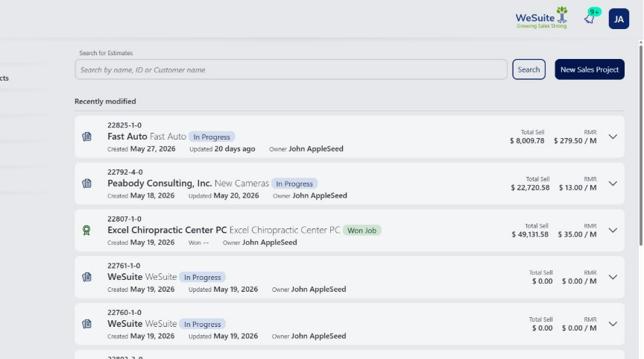The width and height of the screenshot is (644, 359).
Task: Click the estimate icon for Peabody Consulting
Action: point(86,184)
